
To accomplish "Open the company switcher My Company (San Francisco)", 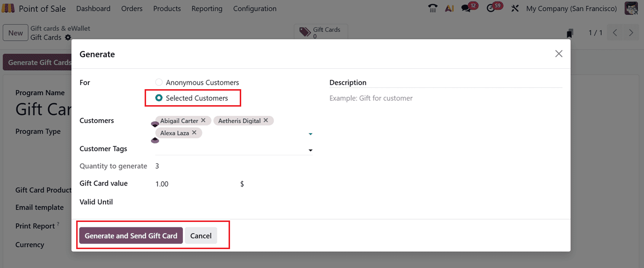I will pos(572,9).
